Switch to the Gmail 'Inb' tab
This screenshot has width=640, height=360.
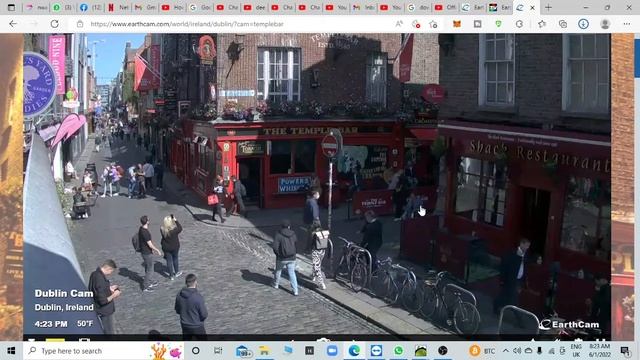(364, 7)
